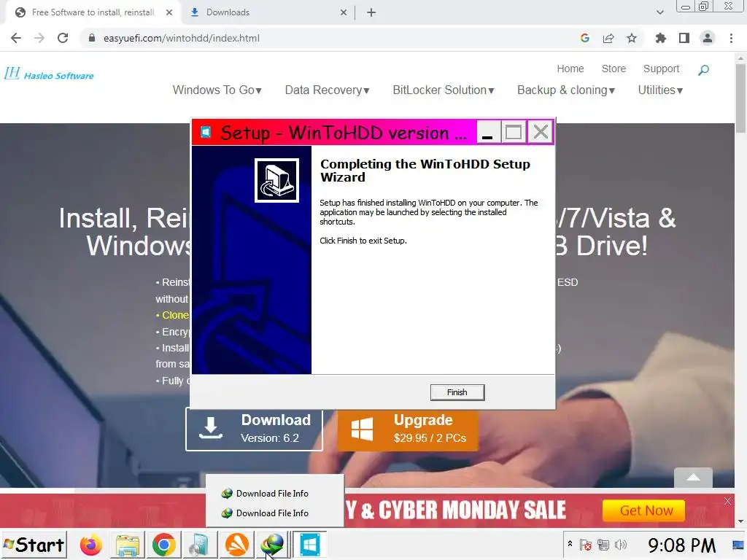Select the Free Software to install tab
Viewport: 747px width, 560px height.
tap(93, 12)
